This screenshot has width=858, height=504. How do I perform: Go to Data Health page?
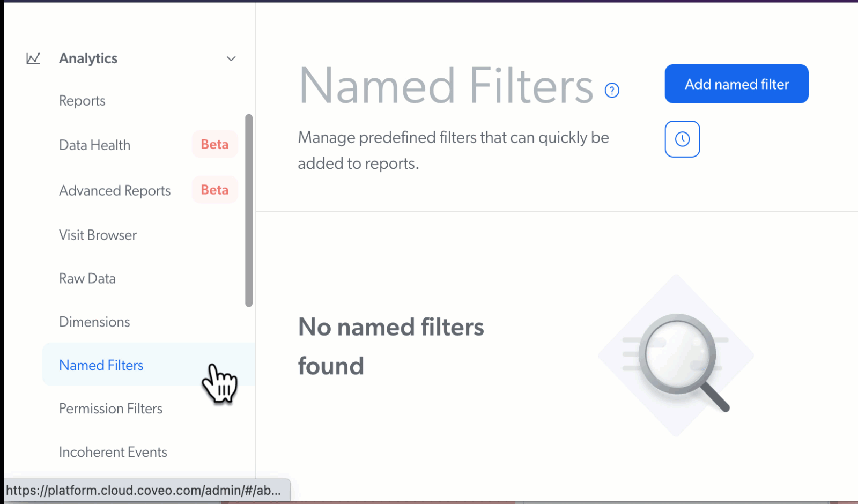(94, 145)
